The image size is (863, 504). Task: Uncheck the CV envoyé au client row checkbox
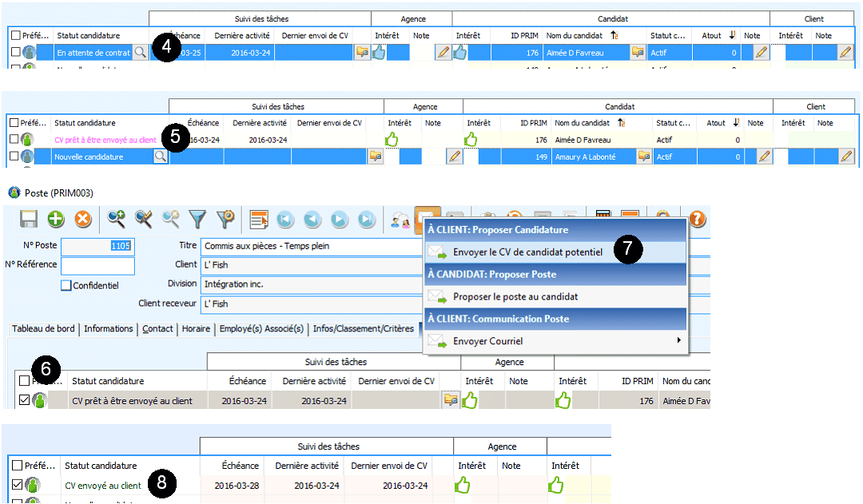(x=18, y=485)
